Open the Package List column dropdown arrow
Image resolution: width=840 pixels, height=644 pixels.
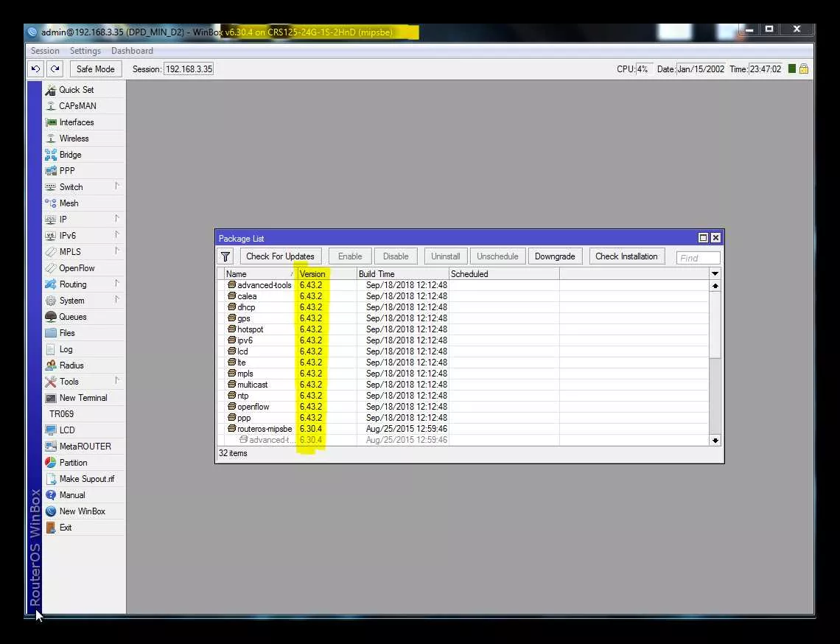[x=715, y=274]
